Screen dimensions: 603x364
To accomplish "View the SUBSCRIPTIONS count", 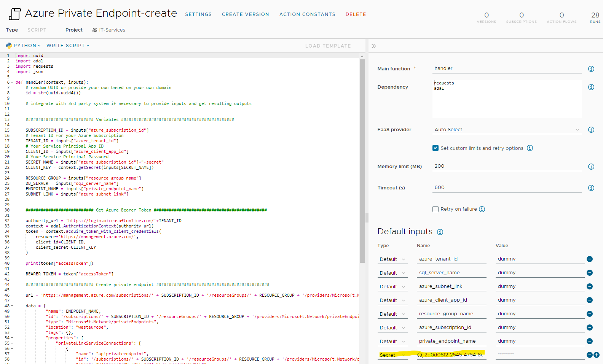I will click(522, 17).
